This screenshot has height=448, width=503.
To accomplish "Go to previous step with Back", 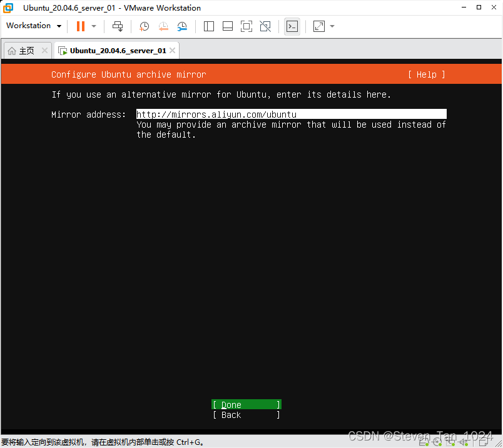I will pos(246,415).
